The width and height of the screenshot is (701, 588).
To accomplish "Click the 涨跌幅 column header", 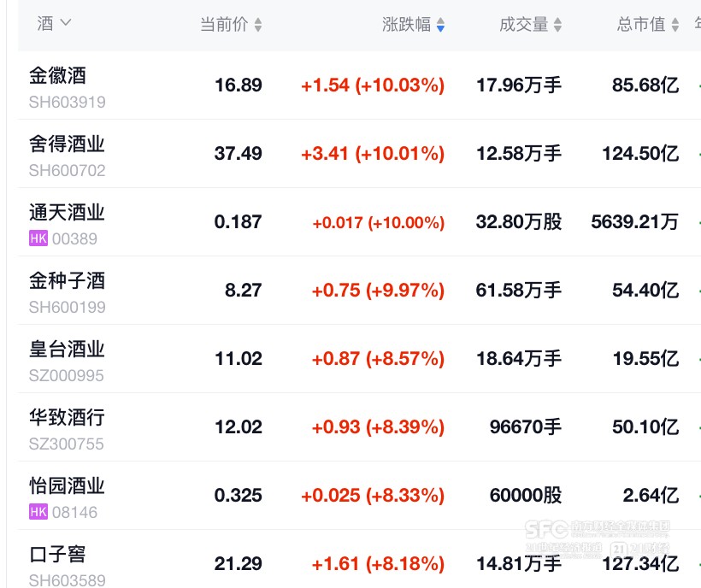I will pyautogui.click(x=406, y=24).
